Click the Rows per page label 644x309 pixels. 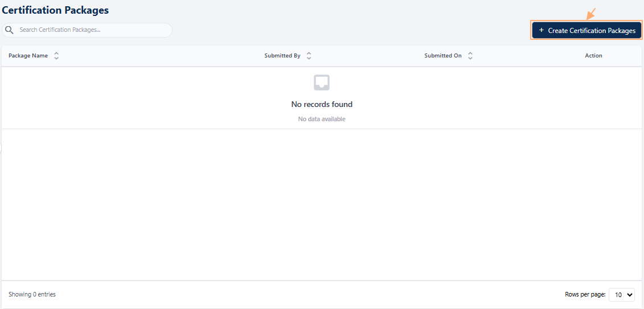[585, 294]
